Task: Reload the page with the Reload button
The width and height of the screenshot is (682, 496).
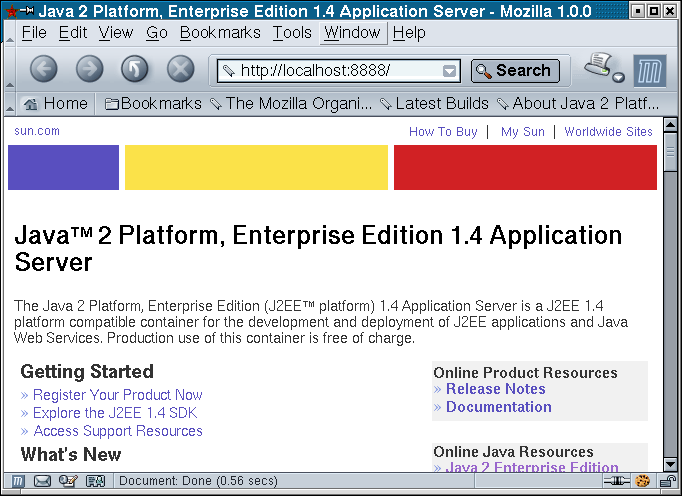Action: click(135, 69)
